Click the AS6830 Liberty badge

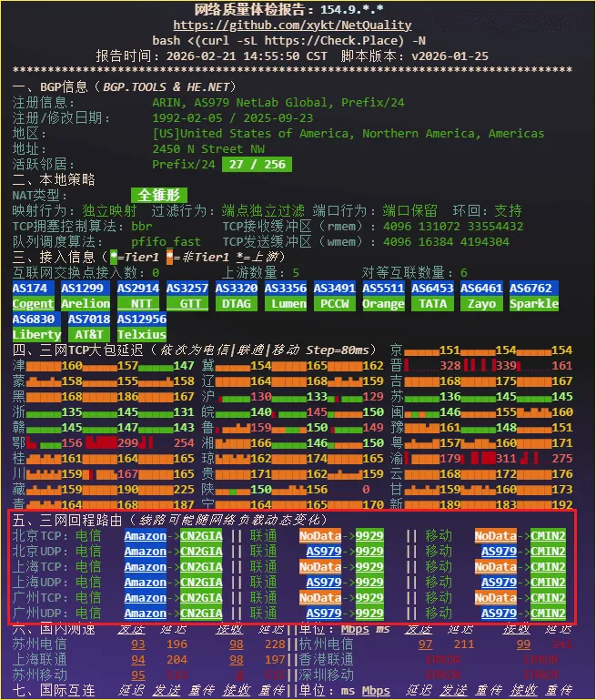(37, 327)
